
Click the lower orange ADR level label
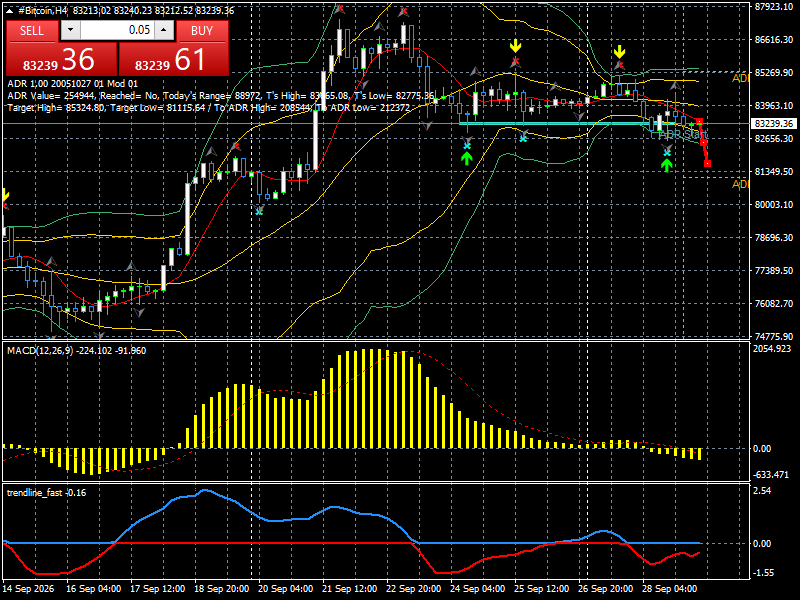coord(740,184)
